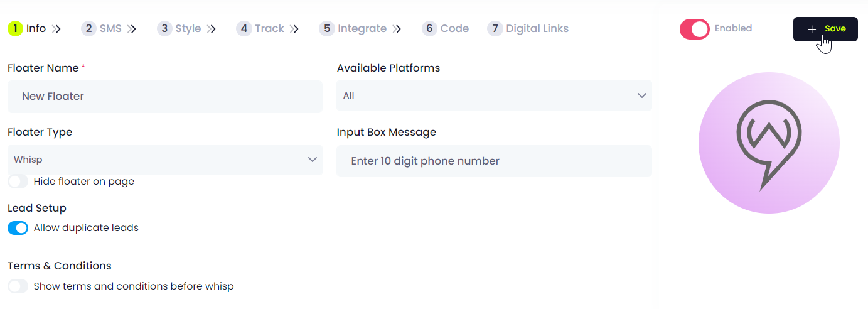The width and height of the screenshot is (868, 309).
Task: Switch to the Digital Links tab
Action: pyautogui.click(x=537, y=28)
